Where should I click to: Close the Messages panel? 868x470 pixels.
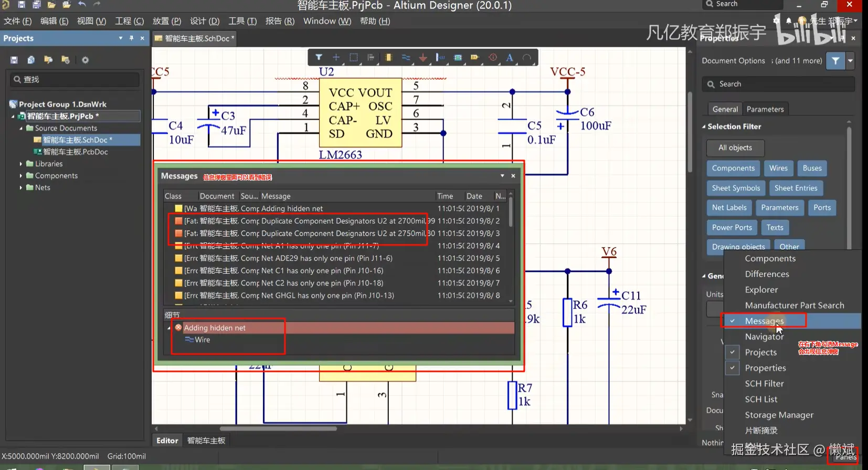(513, 176)
